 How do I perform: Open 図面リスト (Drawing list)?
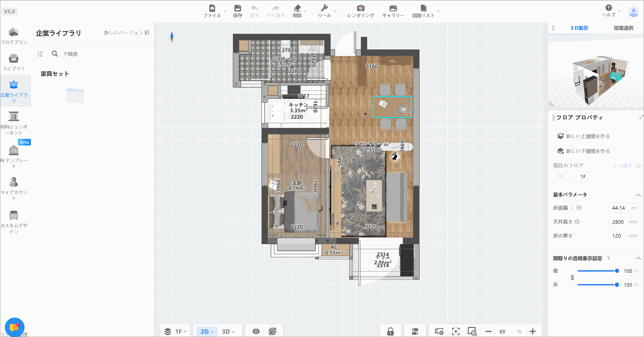click(x=423, y=8)
